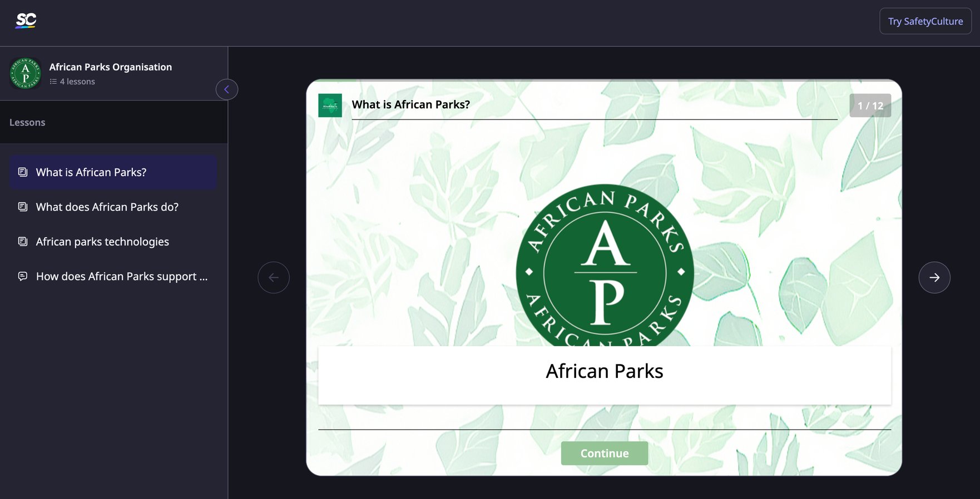Screen dimensions: 980x499
Task: Open the How does African Parks support lesson
Action: point(113,276)
